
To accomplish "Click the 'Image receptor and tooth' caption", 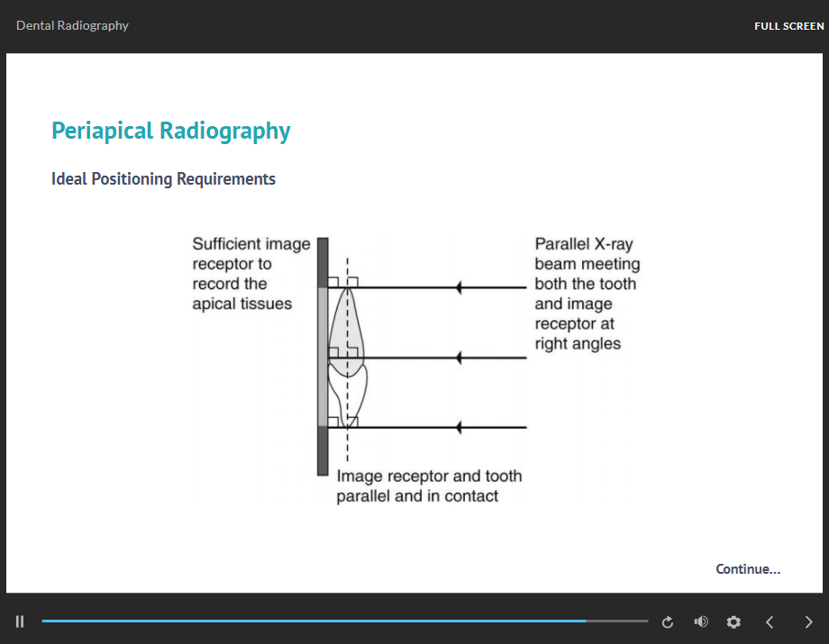I will pyautogui.click(x=429, y=486).
